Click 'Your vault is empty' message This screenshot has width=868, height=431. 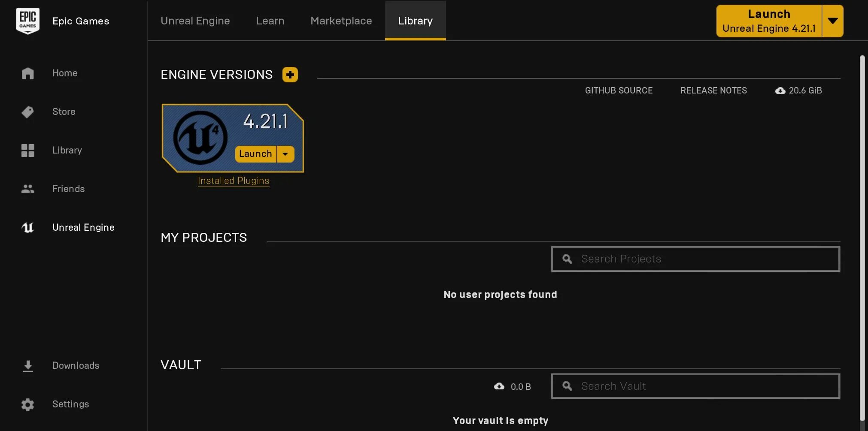click(501, 421)
